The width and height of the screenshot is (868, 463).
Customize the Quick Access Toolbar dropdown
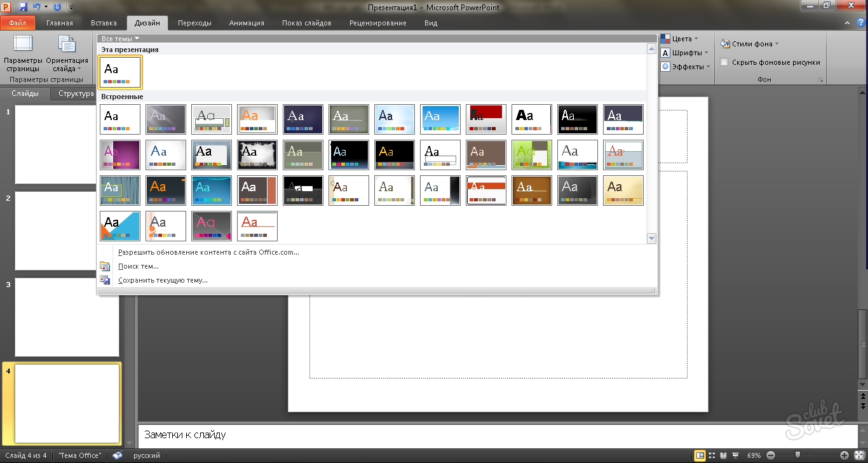click(71, 8)
